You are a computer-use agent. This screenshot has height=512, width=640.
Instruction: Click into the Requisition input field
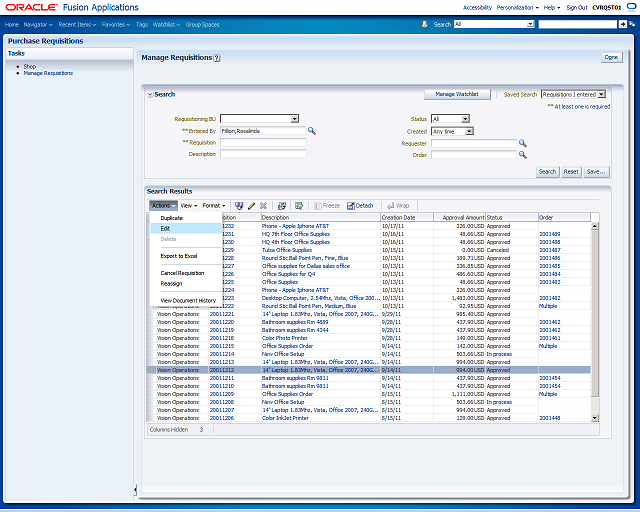point(263,142)
